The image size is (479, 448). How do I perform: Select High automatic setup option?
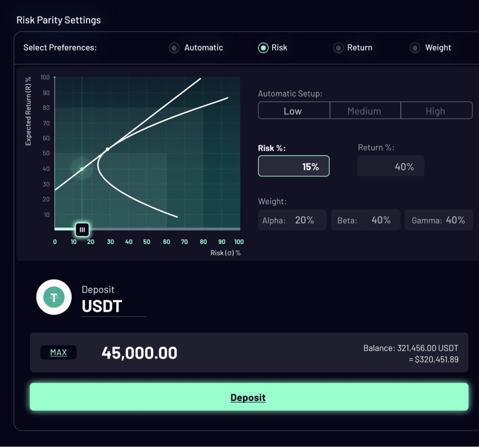click(436, 111)
